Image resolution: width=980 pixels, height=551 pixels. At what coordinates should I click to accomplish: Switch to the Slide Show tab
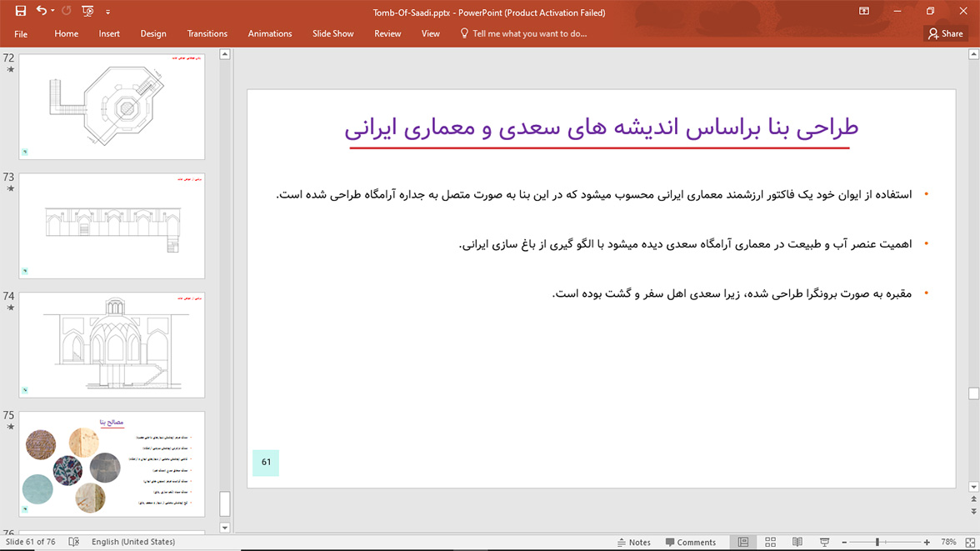(333, 34)
